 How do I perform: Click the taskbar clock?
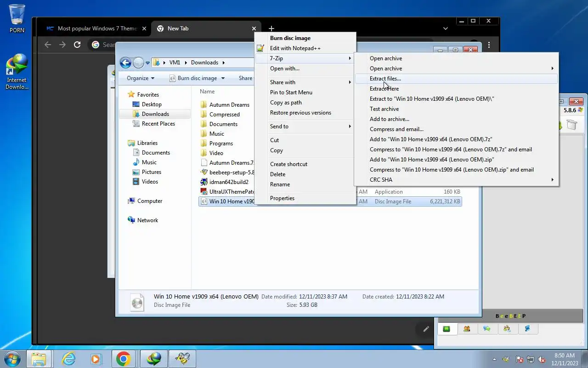[x=565, y=359]
